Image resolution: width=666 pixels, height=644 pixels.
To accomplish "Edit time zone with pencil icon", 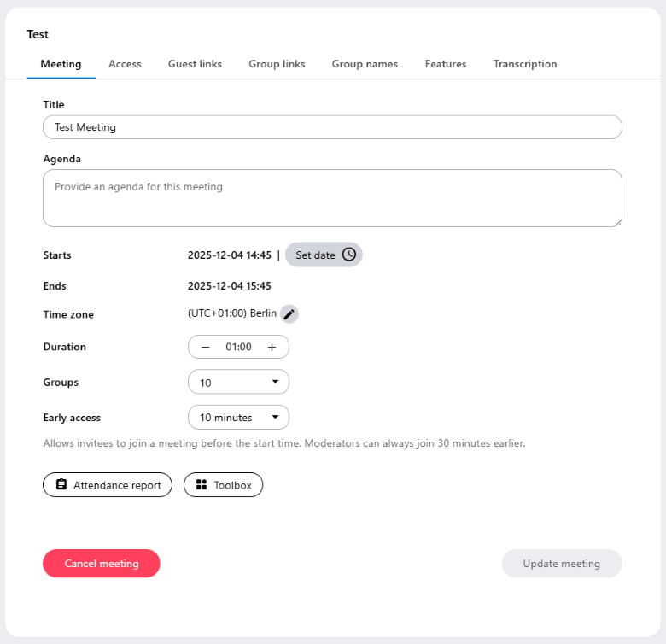I will [x=289, y=314].
